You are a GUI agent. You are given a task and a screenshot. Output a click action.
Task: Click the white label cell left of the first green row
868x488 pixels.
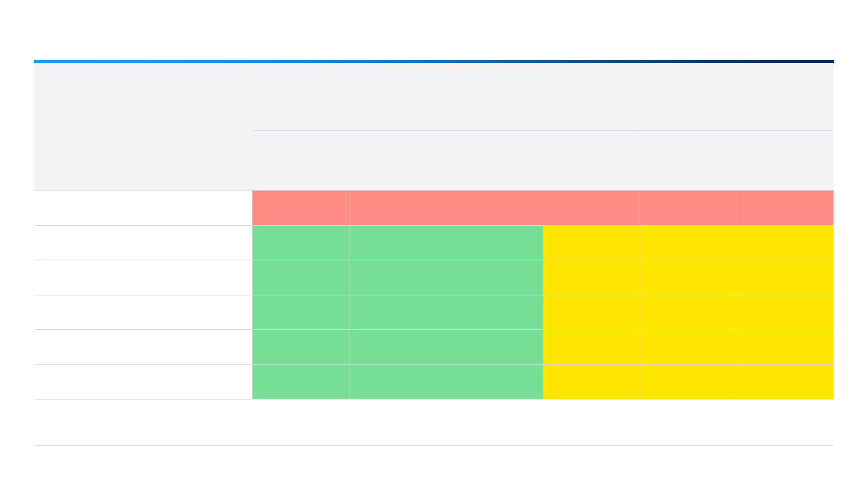(x=143, y=243)
